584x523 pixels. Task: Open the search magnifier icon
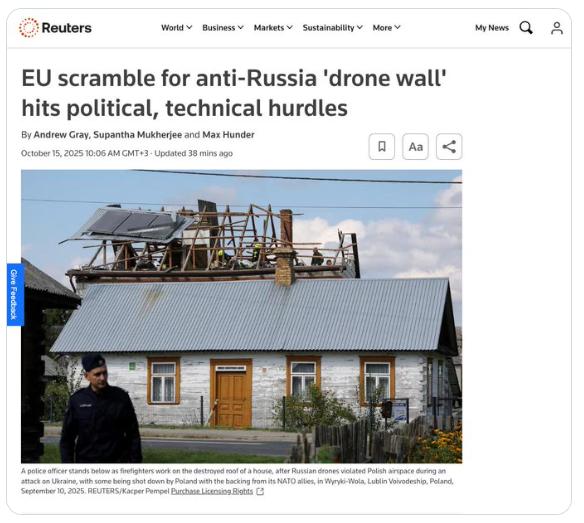click(x=526, y=28)
